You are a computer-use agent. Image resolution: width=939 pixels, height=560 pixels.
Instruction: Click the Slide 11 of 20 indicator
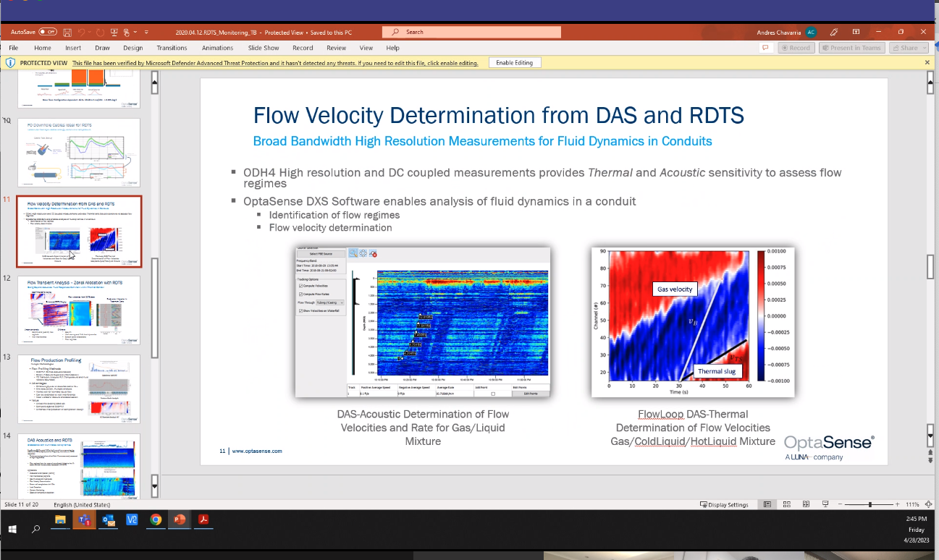pos(22,504)
